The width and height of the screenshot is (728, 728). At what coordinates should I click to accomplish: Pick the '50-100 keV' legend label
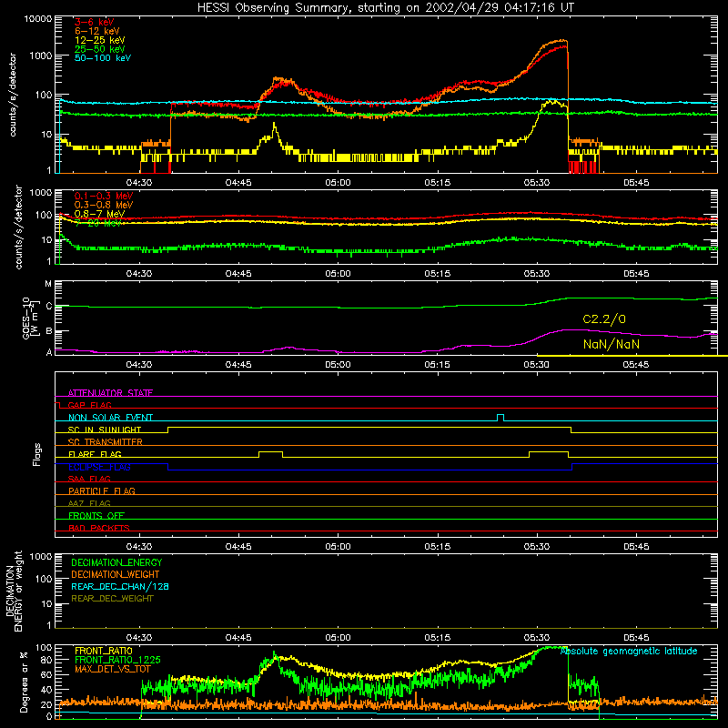103,58
